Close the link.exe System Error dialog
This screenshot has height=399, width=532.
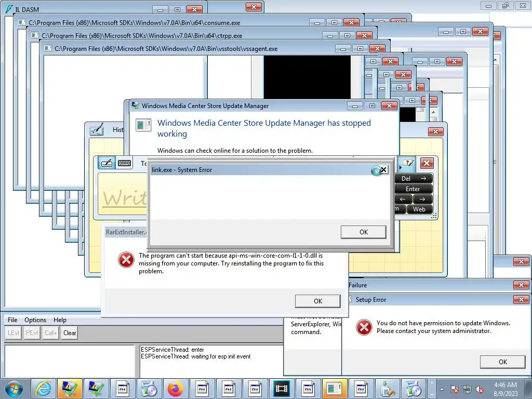point(383,170)
